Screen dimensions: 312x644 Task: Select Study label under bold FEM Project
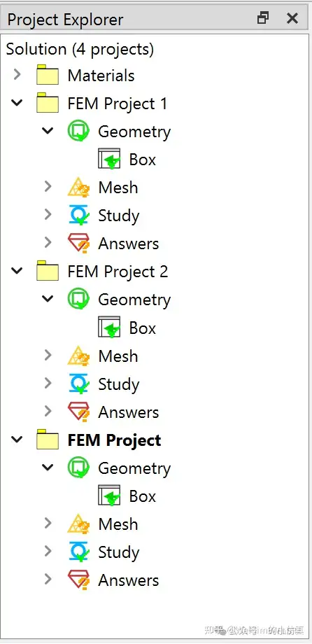click(x=119, y=553)
